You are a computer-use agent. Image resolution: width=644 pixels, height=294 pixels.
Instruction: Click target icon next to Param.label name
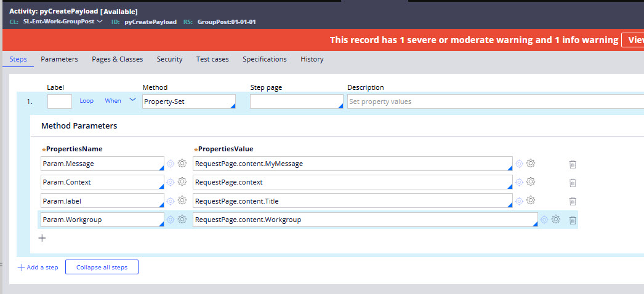[x=171, y=201]
